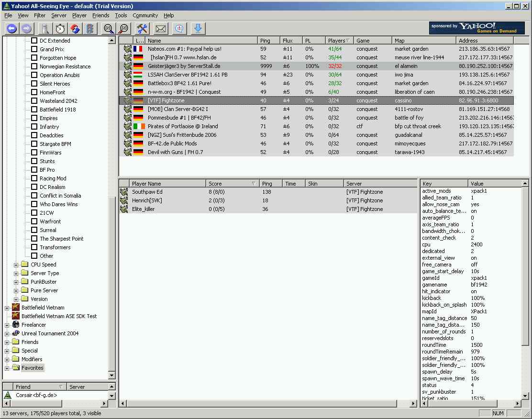Check the DC Extended filter checkbox

[34, 40]
